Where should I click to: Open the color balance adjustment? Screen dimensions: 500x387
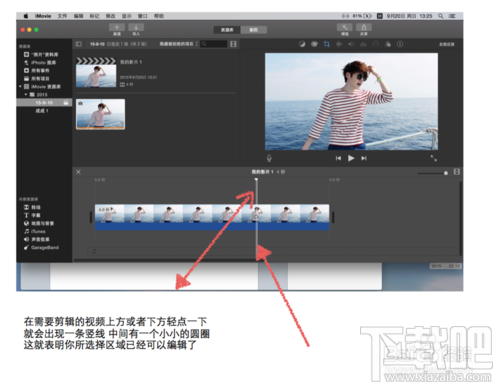coord(302,44)
